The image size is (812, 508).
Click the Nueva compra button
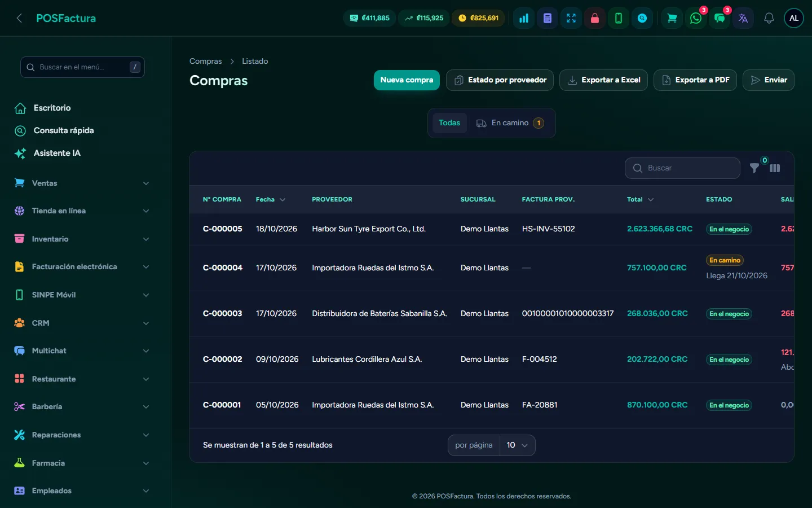coord(407,80)
